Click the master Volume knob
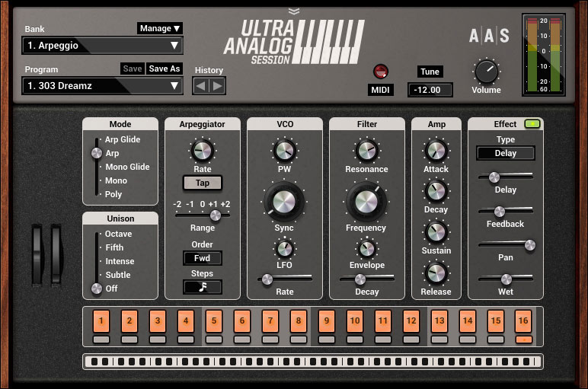 486,72
